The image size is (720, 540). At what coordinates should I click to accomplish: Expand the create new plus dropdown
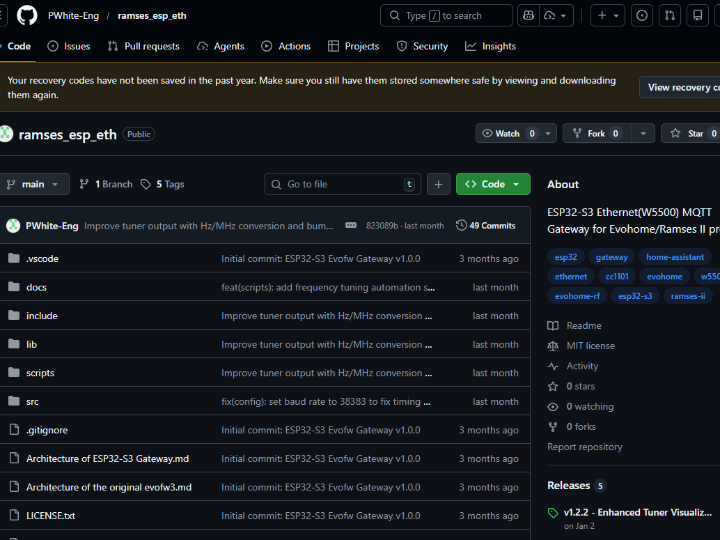coord(609,16)
